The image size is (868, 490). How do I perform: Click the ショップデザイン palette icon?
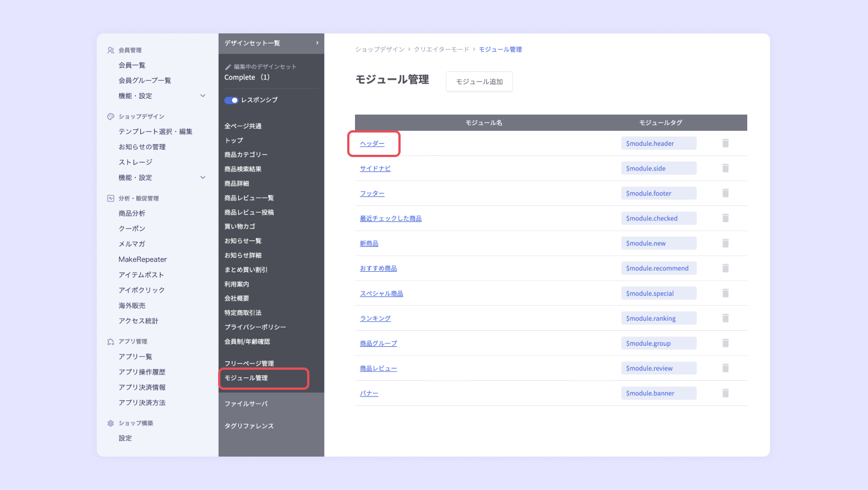[x=111, y=116]
